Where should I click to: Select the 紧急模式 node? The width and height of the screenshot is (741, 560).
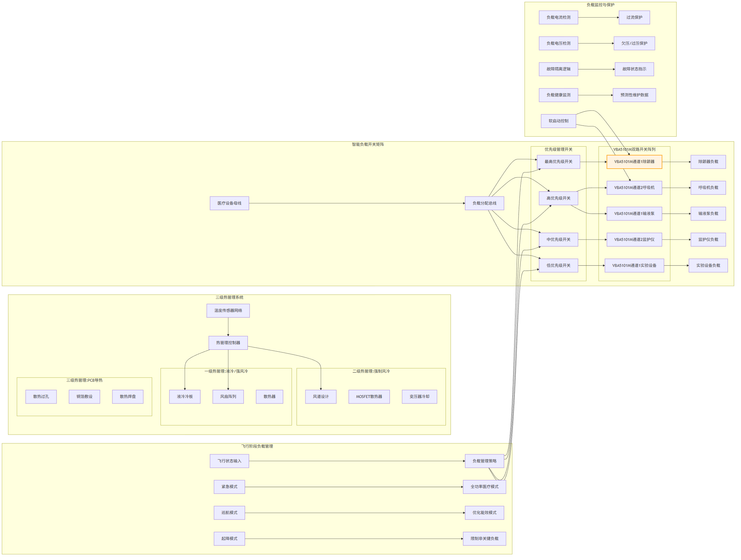(x=229, y=487)
